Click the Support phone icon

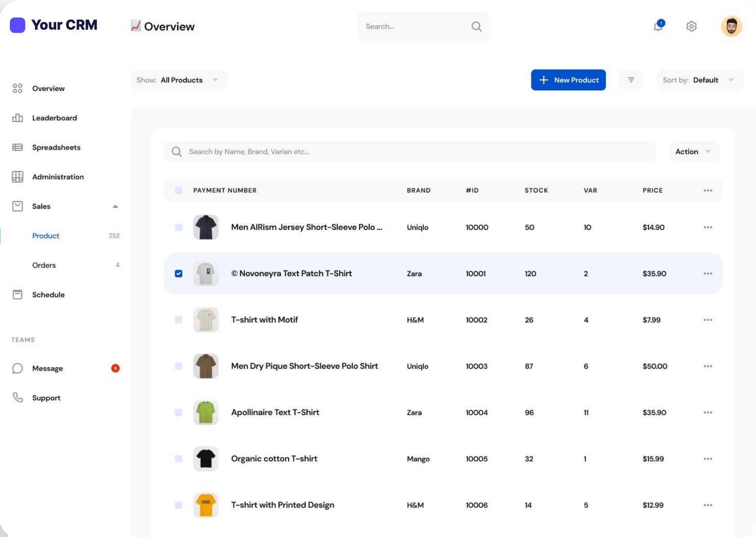(18, 398)
